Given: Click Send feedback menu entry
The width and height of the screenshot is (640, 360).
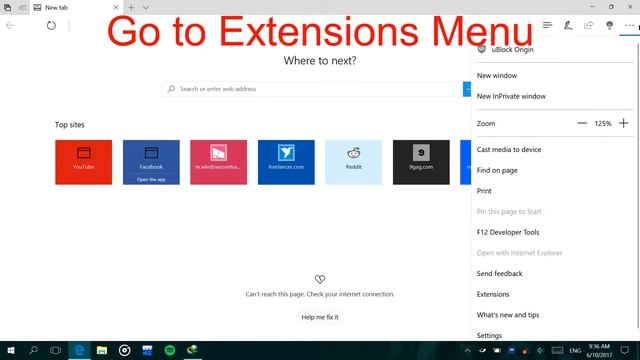Looking at the screenshot, I should click(x=499, y=273).
